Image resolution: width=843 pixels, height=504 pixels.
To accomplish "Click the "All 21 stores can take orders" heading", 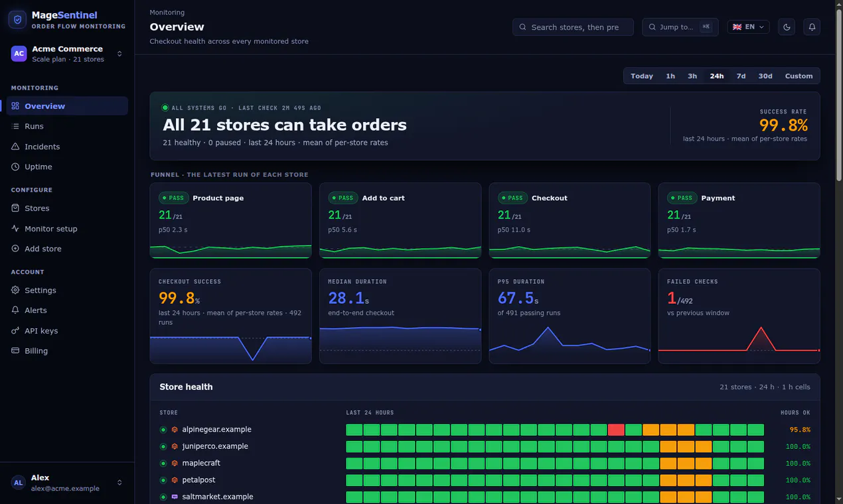I will pos(285,125).
